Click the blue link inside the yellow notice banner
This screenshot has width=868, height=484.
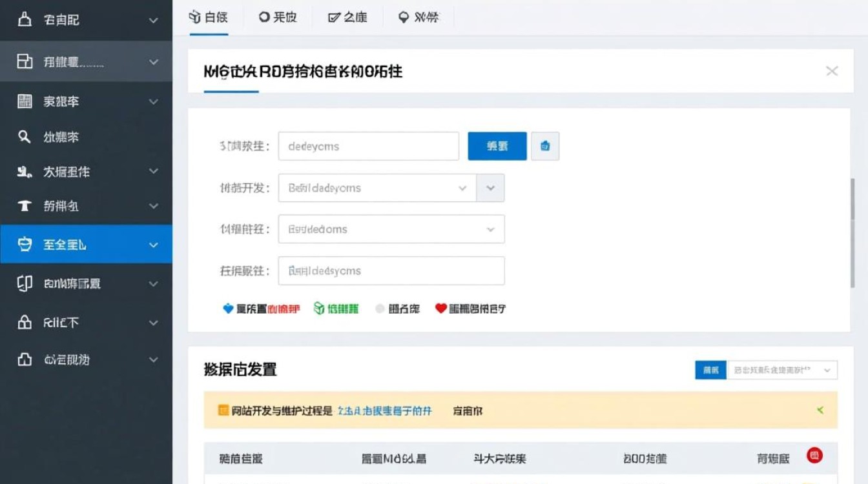click(x=384, y=410)
